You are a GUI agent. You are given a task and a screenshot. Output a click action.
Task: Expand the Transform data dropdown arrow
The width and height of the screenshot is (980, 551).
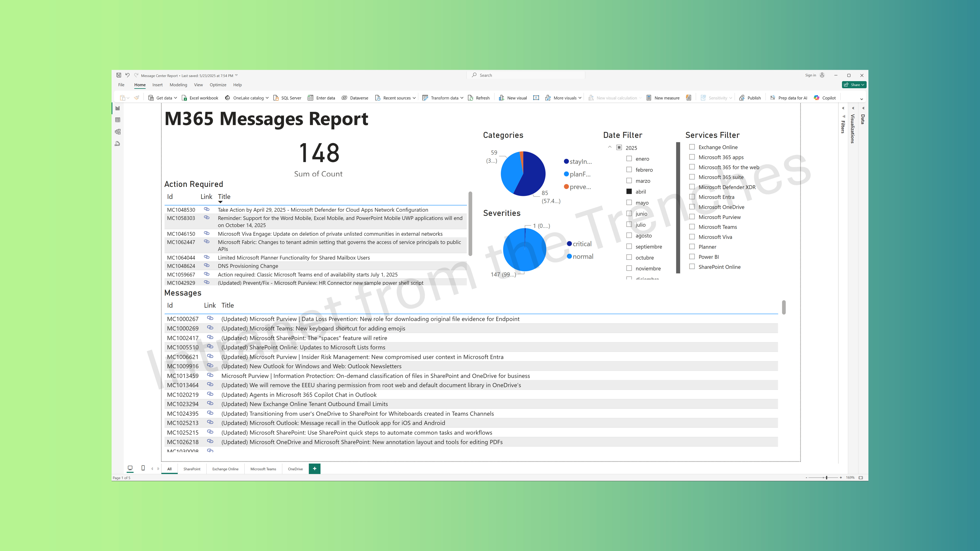tap(462, 98)
